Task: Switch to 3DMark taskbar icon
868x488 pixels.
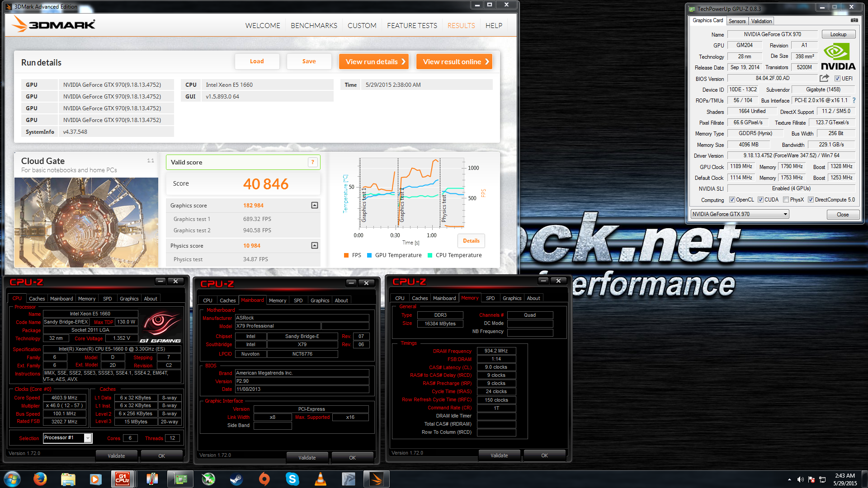Action: coord(376,479)
